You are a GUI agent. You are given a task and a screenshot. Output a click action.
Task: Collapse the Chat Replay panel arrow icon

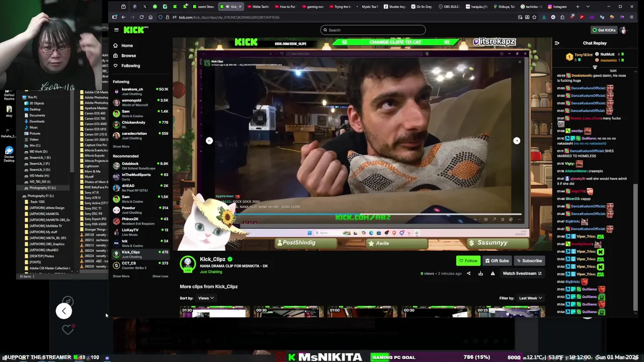(x=557, y=43)
